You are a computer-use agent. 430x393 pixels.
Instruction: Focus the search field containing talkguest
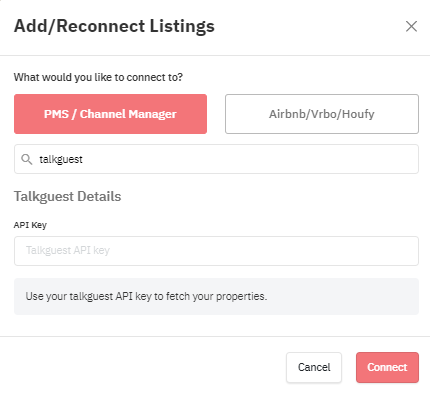(216, 159)
